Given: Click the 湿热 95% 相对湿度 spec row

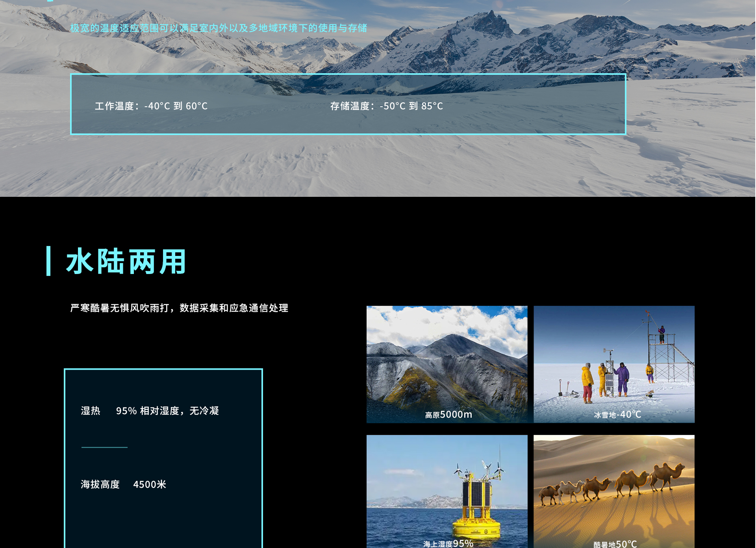Looking at the screenshot, I should tap(150, 411).
